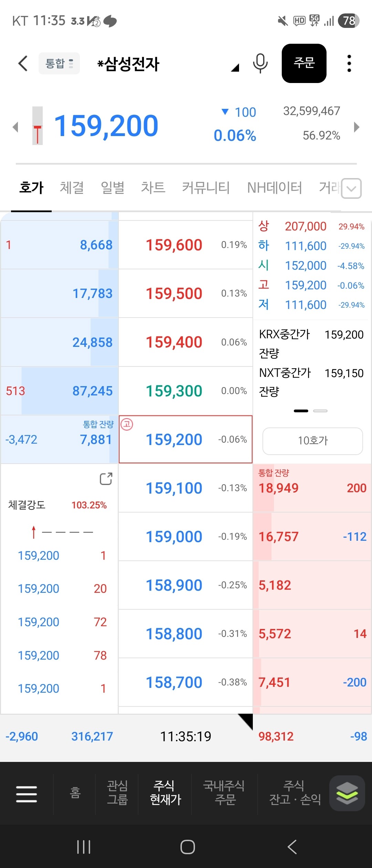This screenshot has width=372, height=868.
Task: Tap the microphone voice search icon
Action: point(260,63)
